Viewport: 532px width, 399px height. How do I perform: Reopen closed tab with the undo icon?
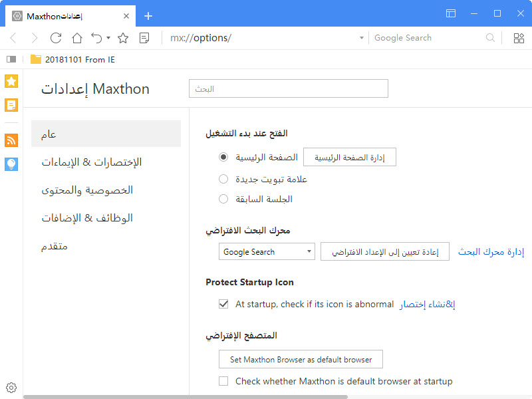96,38
